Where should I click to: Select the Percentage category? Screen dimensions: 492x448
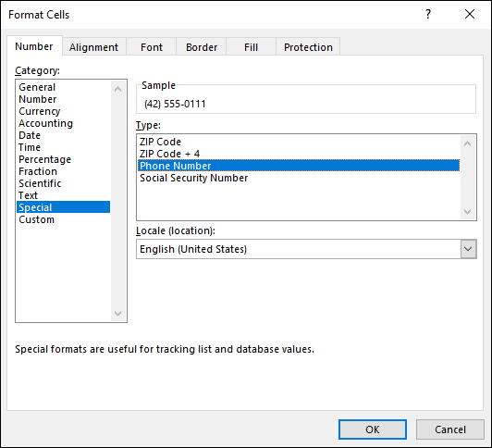pos(63,159)
